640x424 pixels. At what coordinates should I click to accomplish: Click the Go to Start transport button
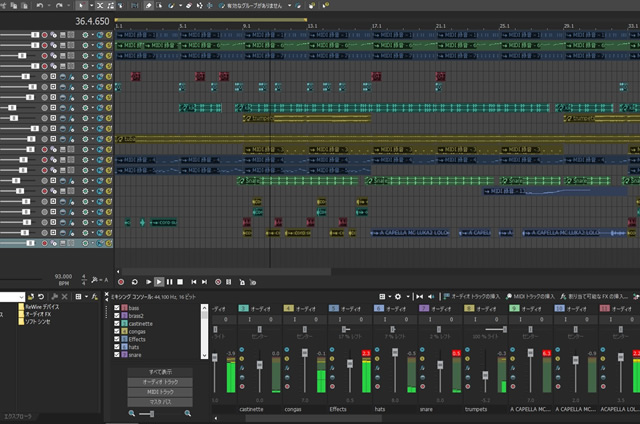tap(193, 282)
